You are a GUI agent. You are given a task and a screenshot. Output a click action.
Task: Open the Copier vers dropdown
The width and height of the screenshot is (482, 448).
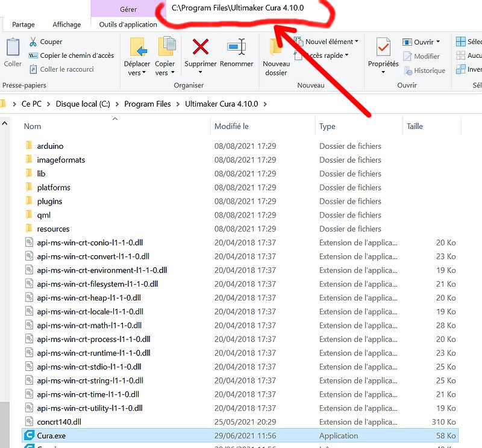tap(164, 57)
